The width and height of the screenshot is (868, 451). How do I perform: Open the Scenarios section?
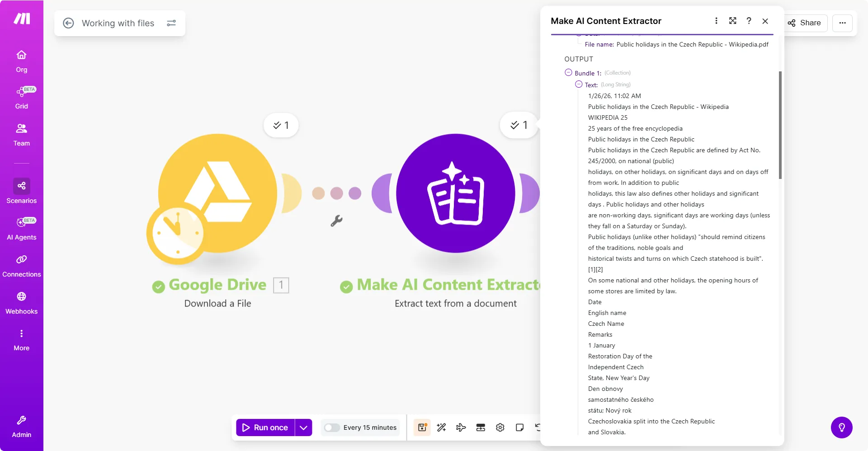click(x=22, y=192)
